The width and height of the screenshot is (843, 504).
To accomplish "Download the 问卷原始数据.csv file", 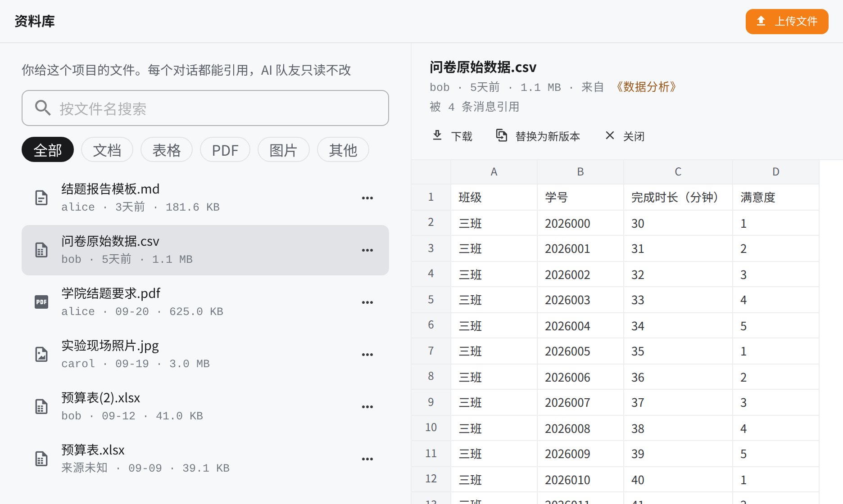I will 452,136.
